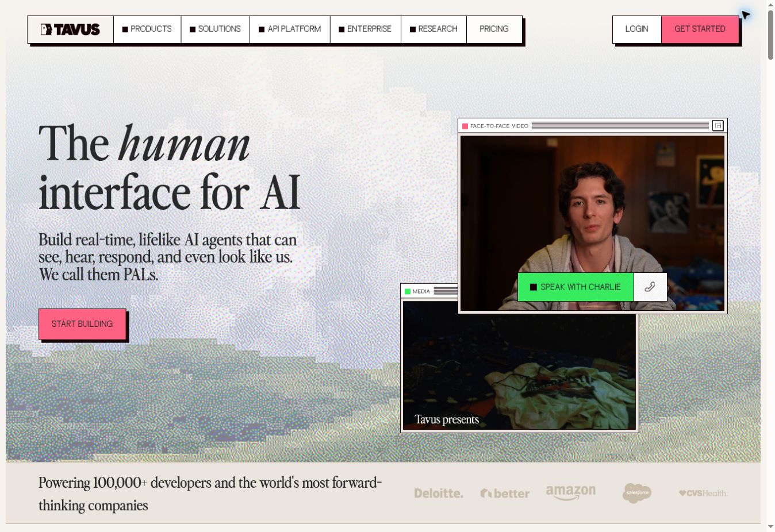Viewport: 775px width, 532px height.
Task: Click the green Speak with Charlie button
Action: pyautogui.click(x=576, y=287)
